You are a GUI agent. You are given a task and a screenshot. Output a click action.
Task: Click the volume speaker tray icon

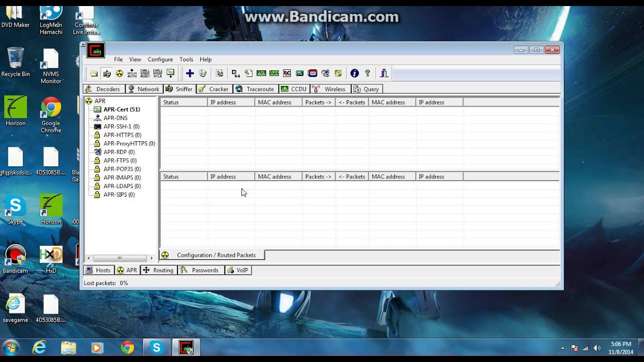[x=597, y=348]
